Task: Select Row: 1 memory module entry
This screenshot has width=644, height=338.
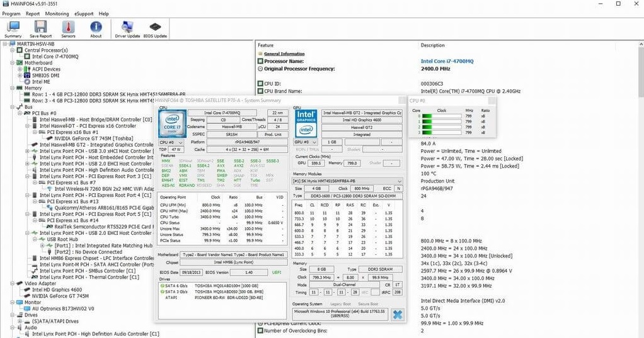Action: coord(109,94)
